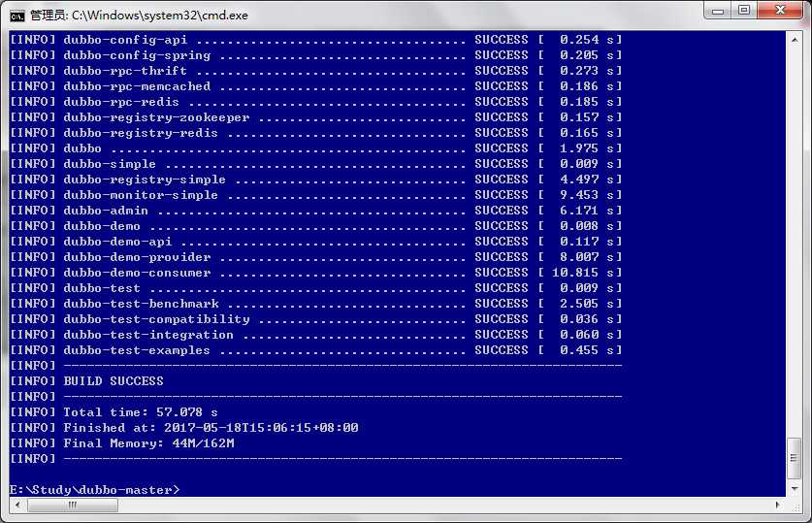The width and height of the screenshot is (812, 523).
Task: Click the horizontal scrollbar thumb
Action: tap(73, 505)
